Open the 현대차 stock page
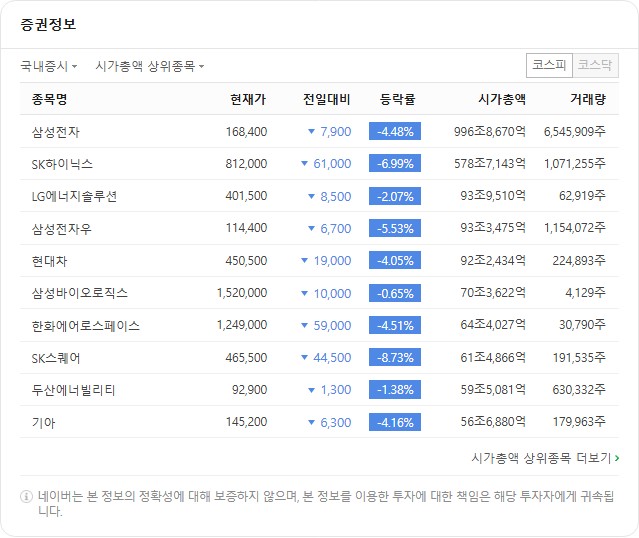Viewport: 639px width, 538px height. (49, 261)
